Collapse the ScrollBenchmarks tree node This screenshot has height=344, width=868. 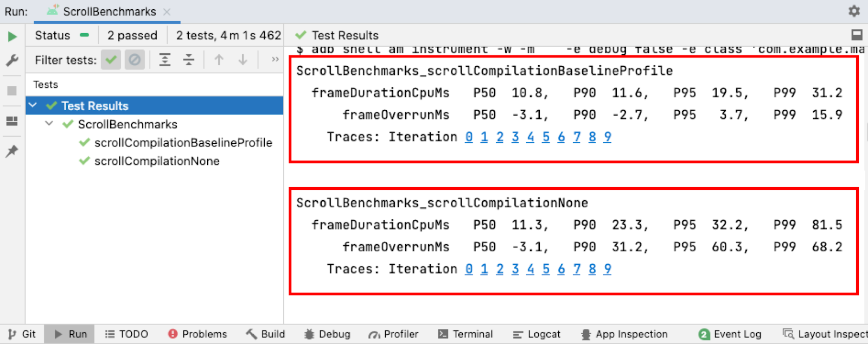pos(49,124)
